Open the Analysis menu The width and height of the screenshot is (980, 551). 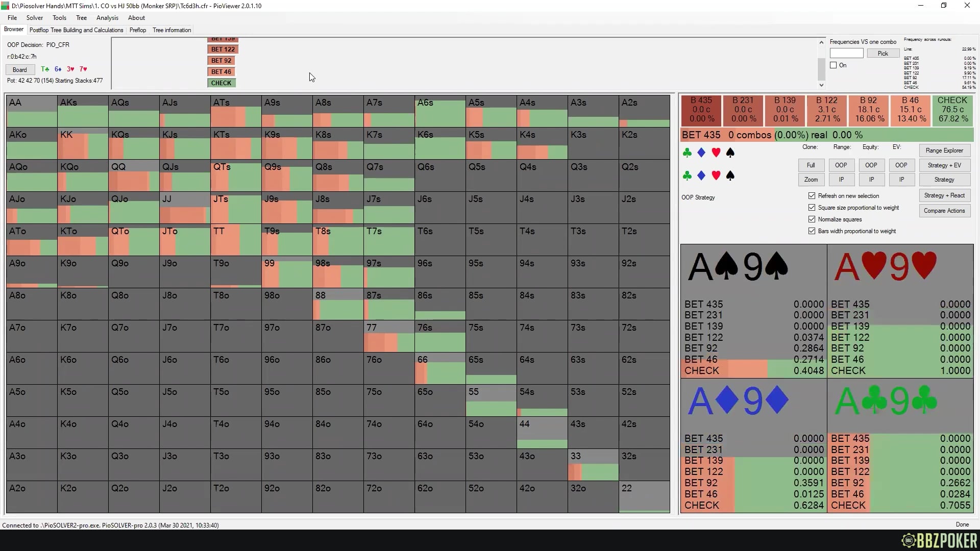(107, 18)
